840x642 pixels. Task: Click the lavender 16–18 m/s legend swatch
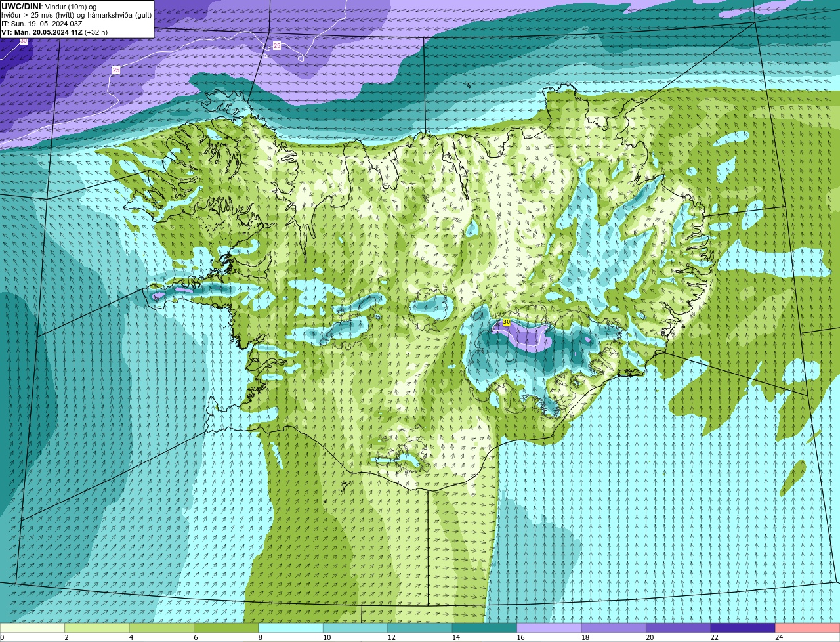(x=549, y=628)
